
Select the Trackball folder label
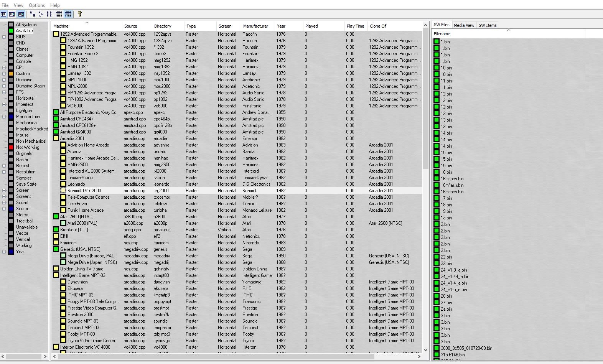[x=25, y=221]
